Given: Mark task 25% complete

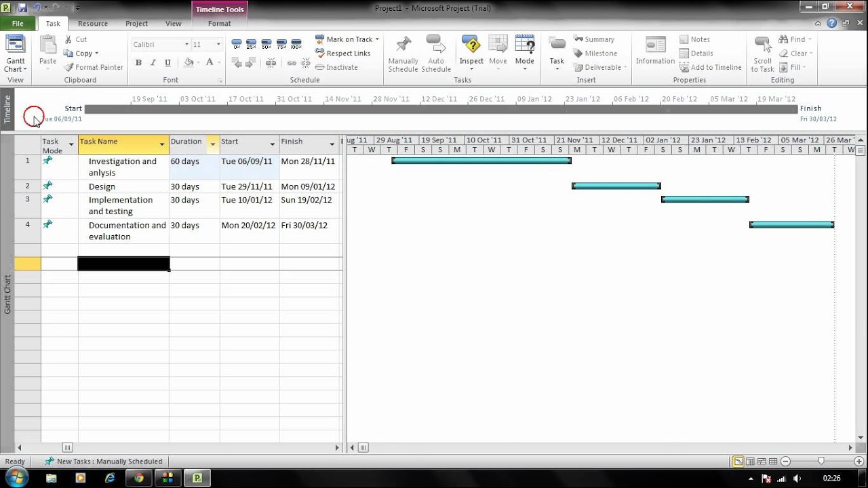Looking at the screenshot, I should coord(252,44).
